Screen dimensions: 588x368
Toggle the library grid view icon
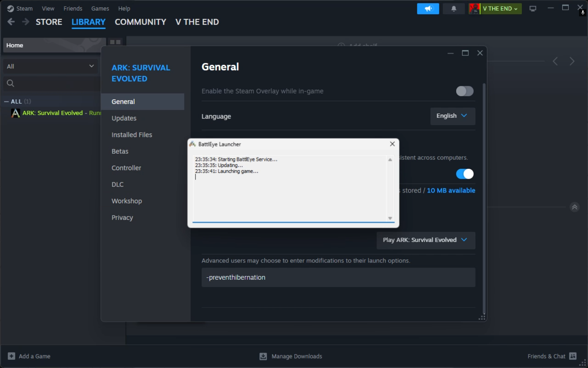[115, 42]
